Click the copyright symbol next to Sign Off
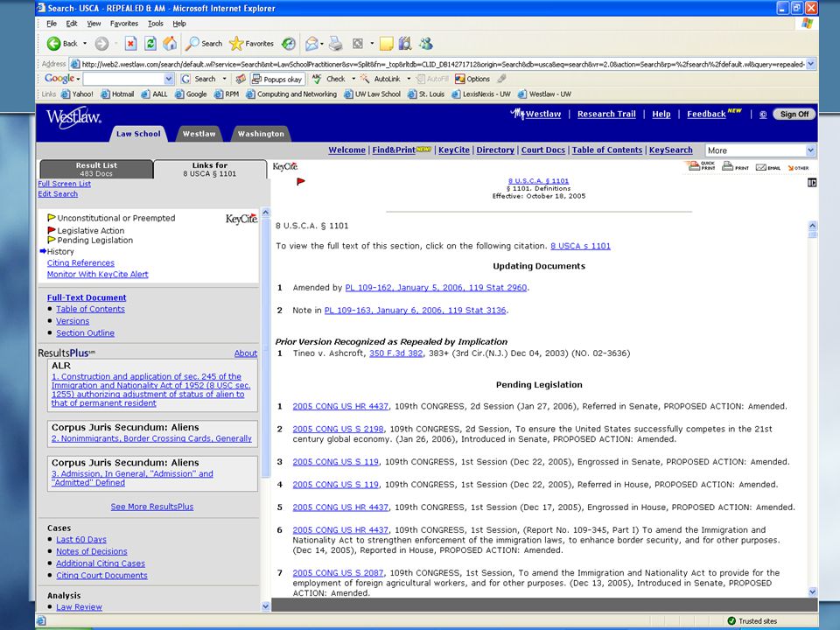840x630 pixels. [763, 115]
